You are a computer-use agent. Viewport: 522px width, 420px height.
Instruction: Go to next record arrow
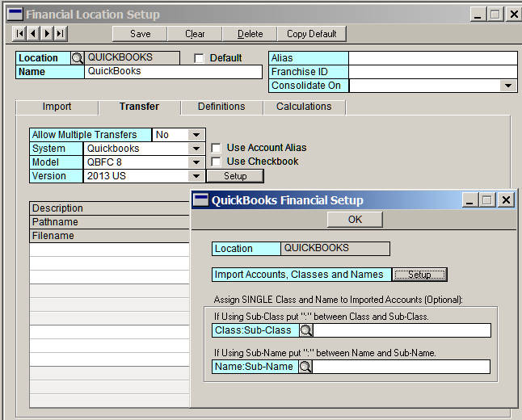click(x=47, y=34)
